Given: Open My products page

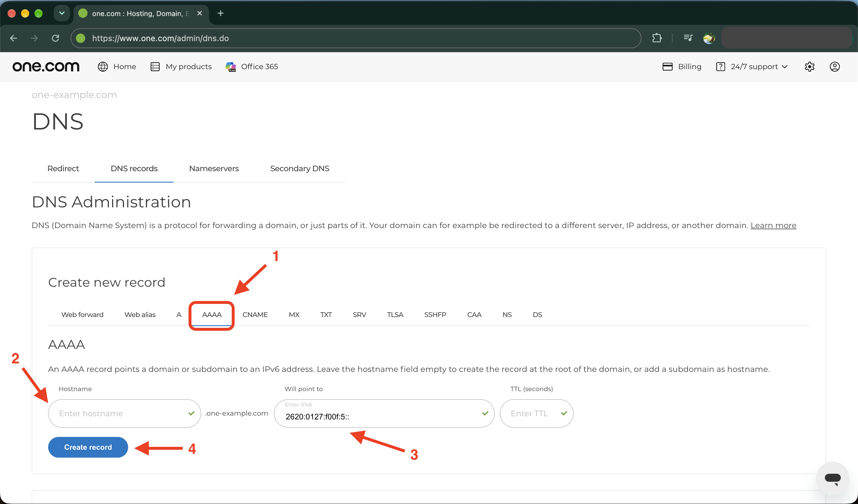Looking at the screenshot, I should tap(181, 67).
